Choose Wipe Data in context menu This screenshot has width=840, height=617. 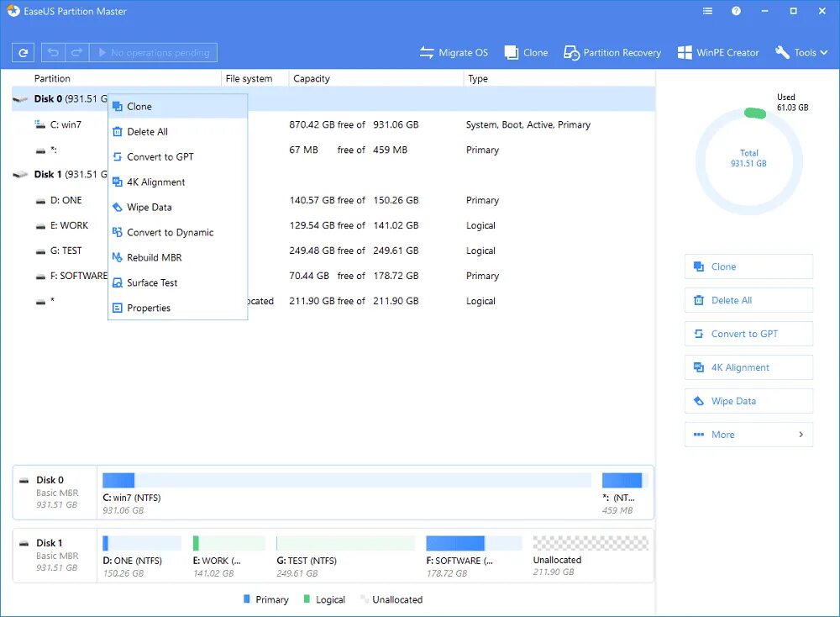coord(178,207)
